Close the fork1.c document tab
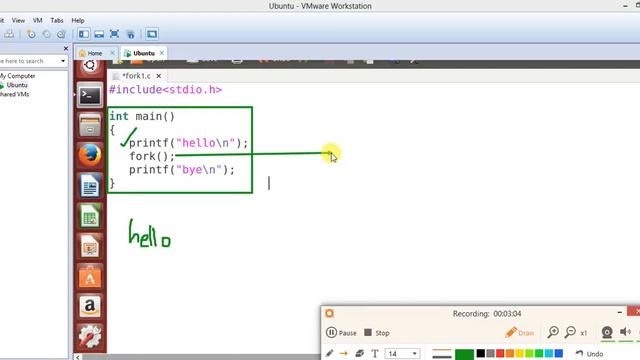The image size is (640, 360). [x=159, y=76]
